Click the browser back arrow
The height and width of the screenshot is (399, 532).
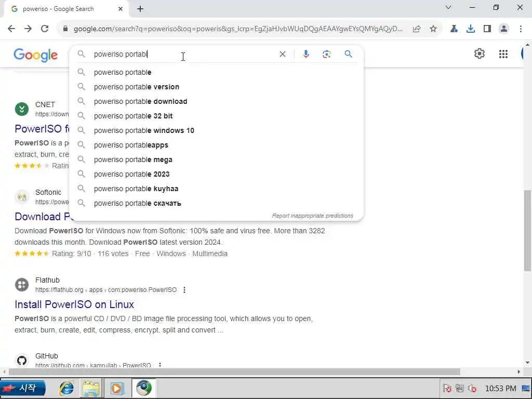click(11, 29)
